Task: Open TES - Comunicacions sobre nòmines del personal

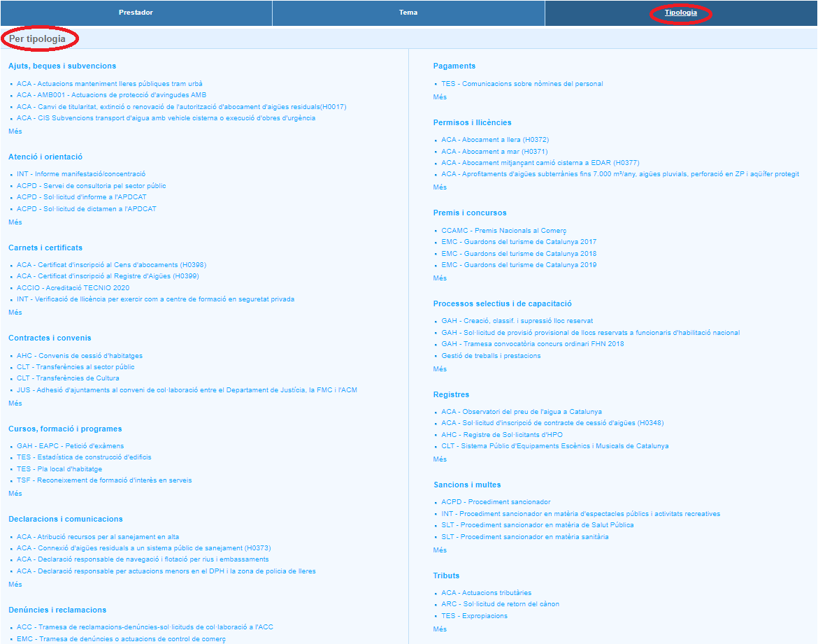Action: click(522, 84)
